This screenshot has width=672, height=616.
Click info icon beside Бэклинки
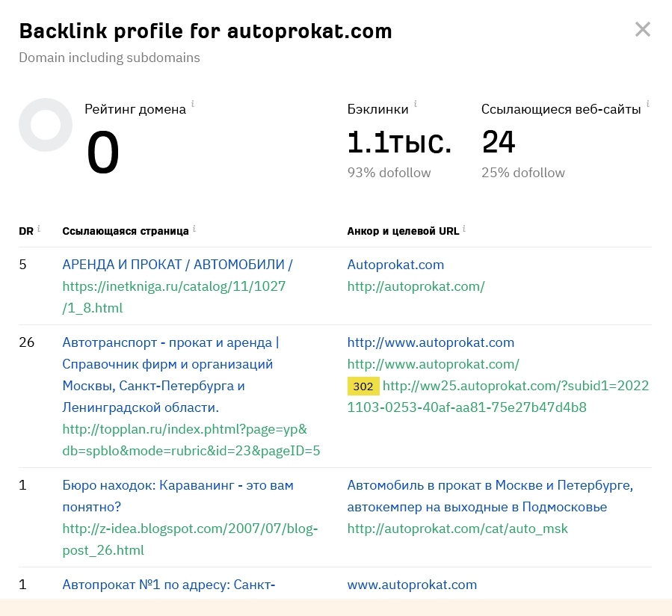click(x=416, y=104)
